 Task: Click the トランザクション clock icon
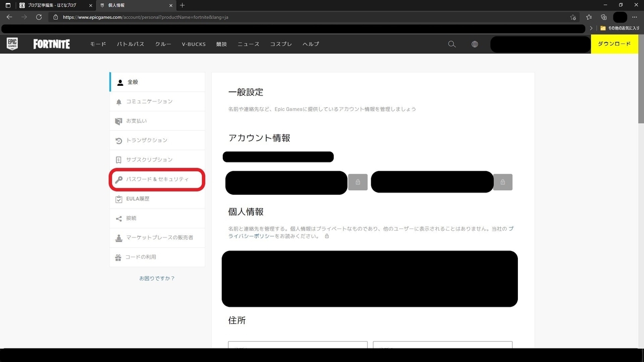119,140
